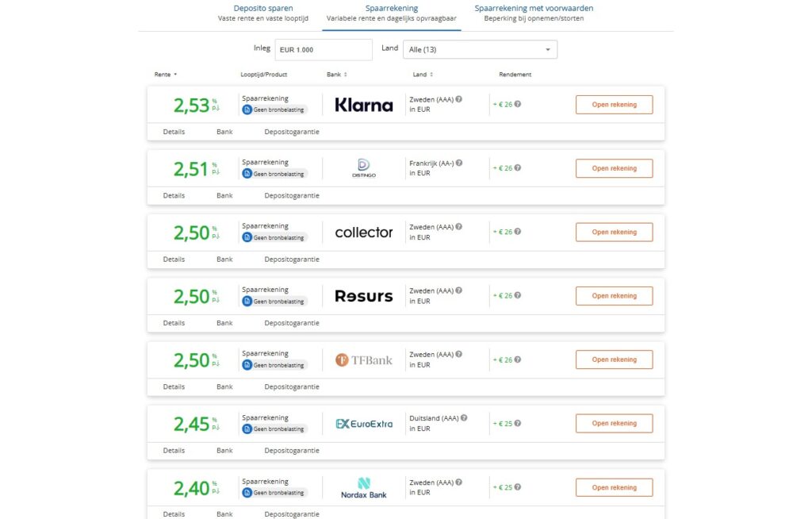Click the info icon beside Nordax Bank's € 25 return
The image size is (812, 519).
coord(518,487)
